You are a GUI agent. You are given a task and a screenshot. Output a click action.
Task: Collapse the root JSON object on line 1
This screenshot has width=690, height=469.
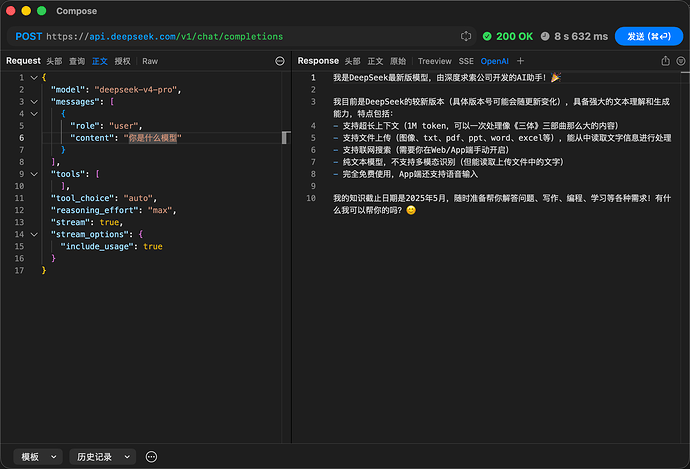click(34, 77)
